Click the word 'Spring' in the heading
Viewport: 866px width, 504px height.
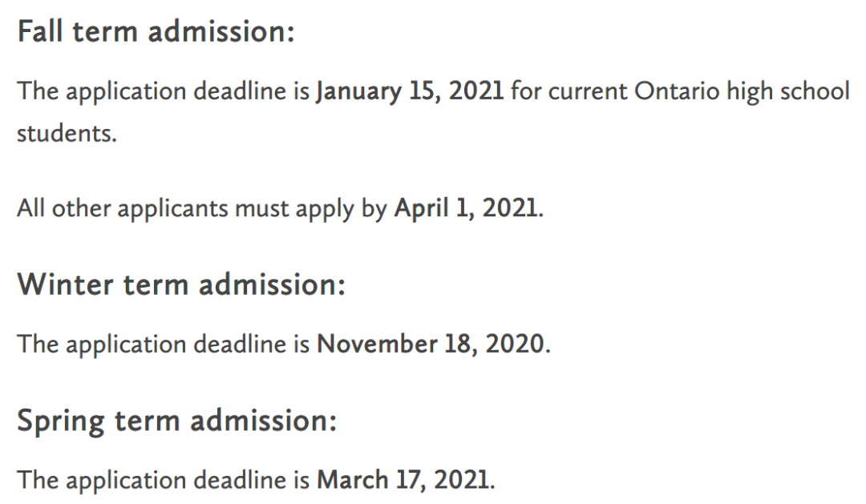click(61, 422)
